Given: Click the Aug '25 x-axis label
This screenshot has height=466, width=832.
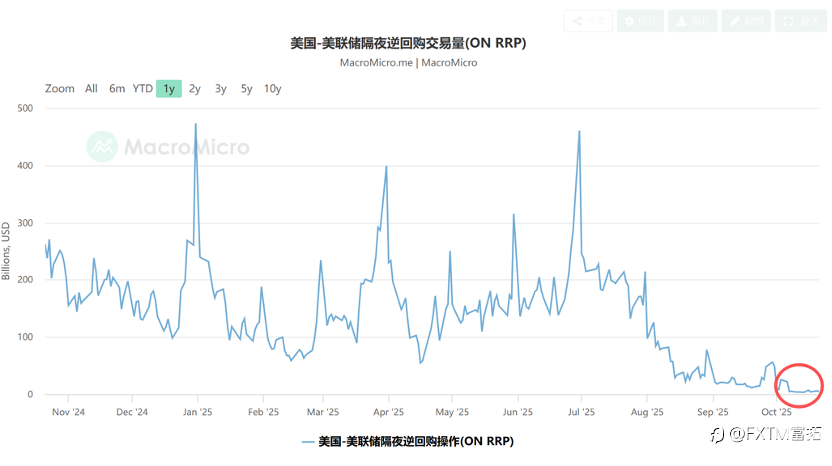Looking at the screenshot, I should click(x=647, y=412).
